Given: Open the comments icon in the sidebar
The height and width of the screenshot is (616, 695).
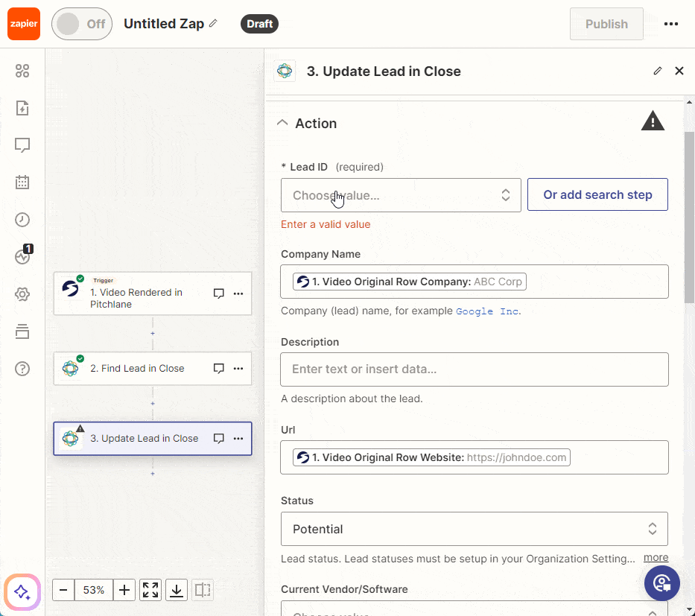Looking at the screenshot, I should (22, 145).
